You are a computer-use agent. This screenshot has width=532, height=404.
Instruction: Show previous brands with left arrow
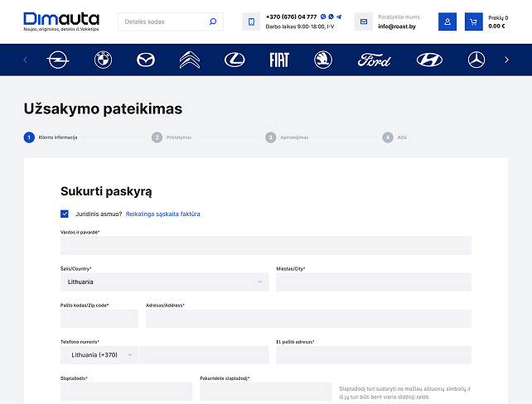(x=26, y=60)
